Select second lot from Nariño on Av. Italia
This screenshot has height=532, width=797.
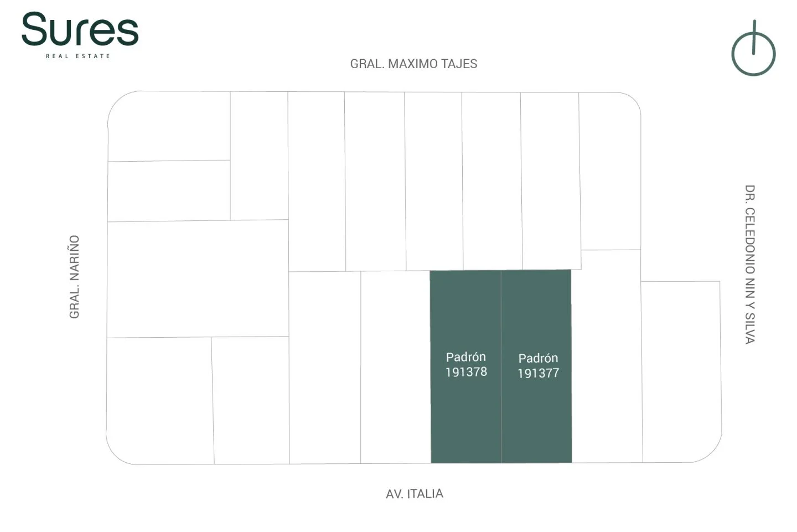(x=251, y=400)
